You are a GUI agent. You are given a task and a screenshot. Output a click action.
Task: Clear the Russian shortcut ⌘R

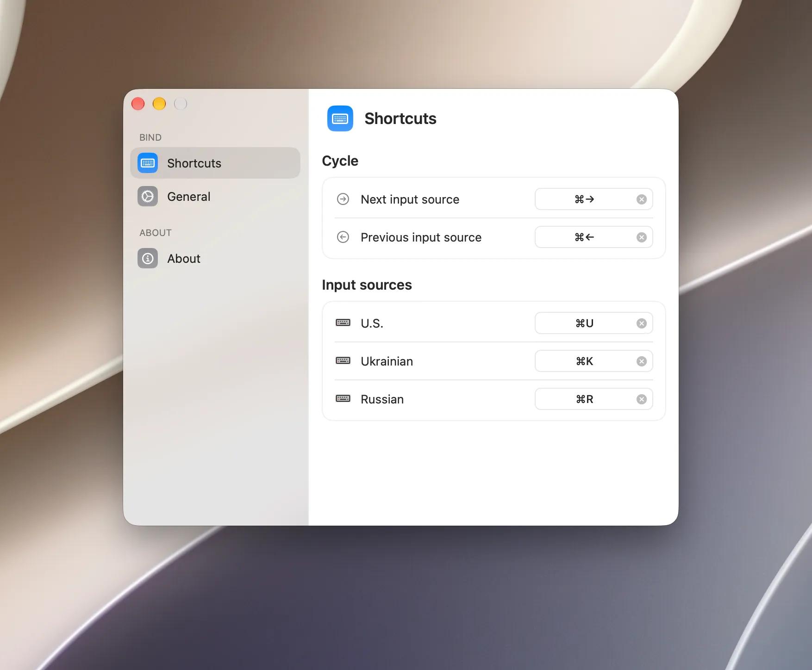click(x=642, y=399)
